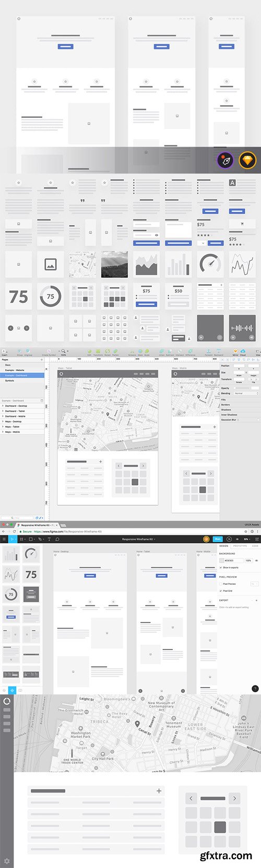Image resolution: width=261 pixels, height=868 pixels.
Task: Click the Present play icon in Figma
Action: pos(229,539)
